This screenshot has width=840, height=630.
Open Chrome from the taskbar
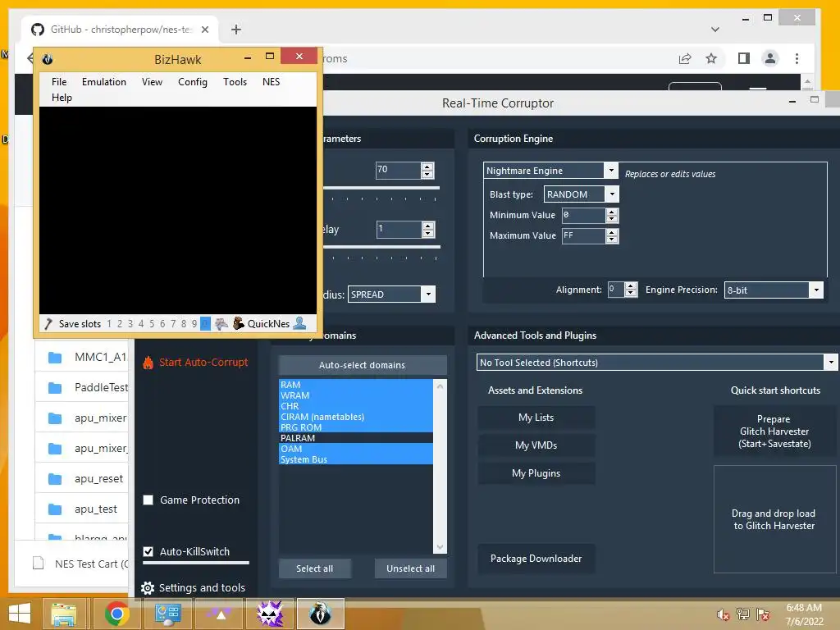(x=116, y=614)
